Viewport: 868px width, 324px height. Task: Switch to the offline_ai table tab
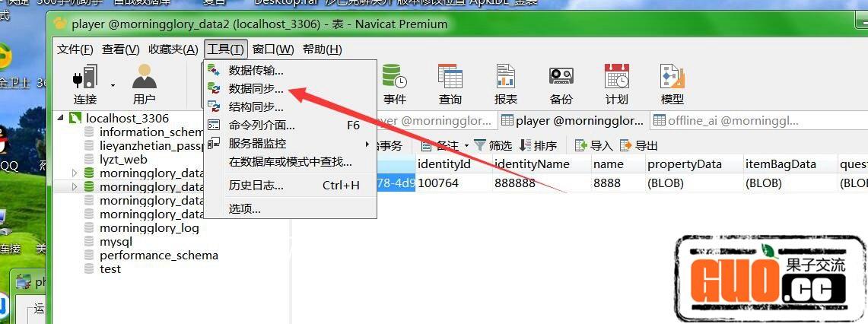coord(727,120)
